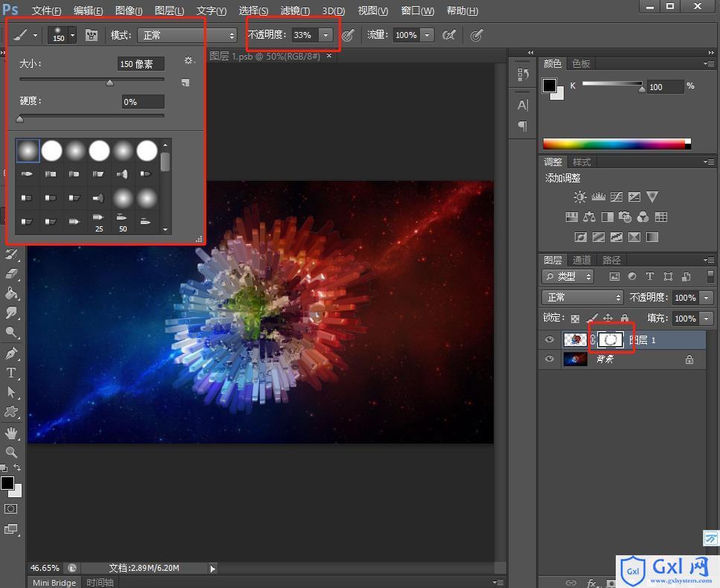Screen dimensions: 720x588
Task: Toggle lock transparent pixels
Action: click(575, 318)
